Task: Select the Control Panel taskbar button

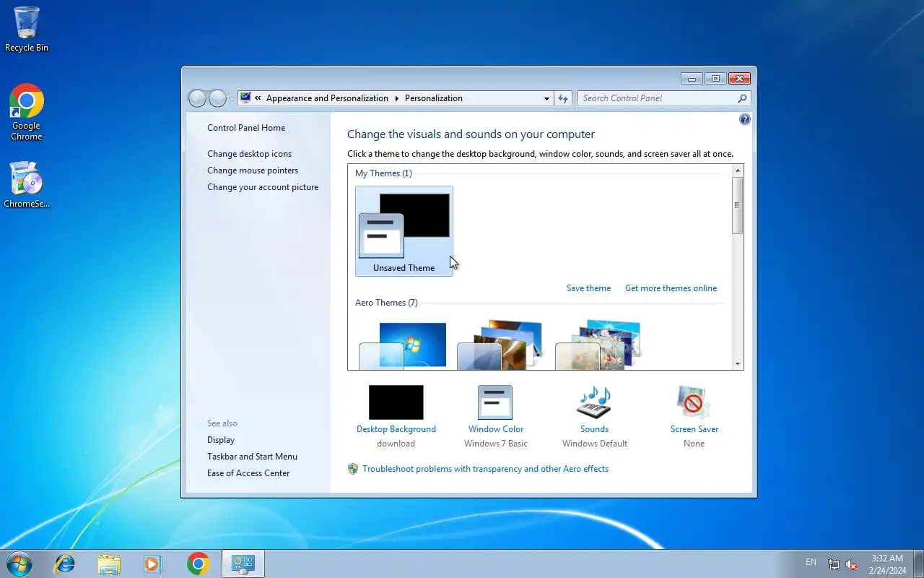Action: coord(243,564)
